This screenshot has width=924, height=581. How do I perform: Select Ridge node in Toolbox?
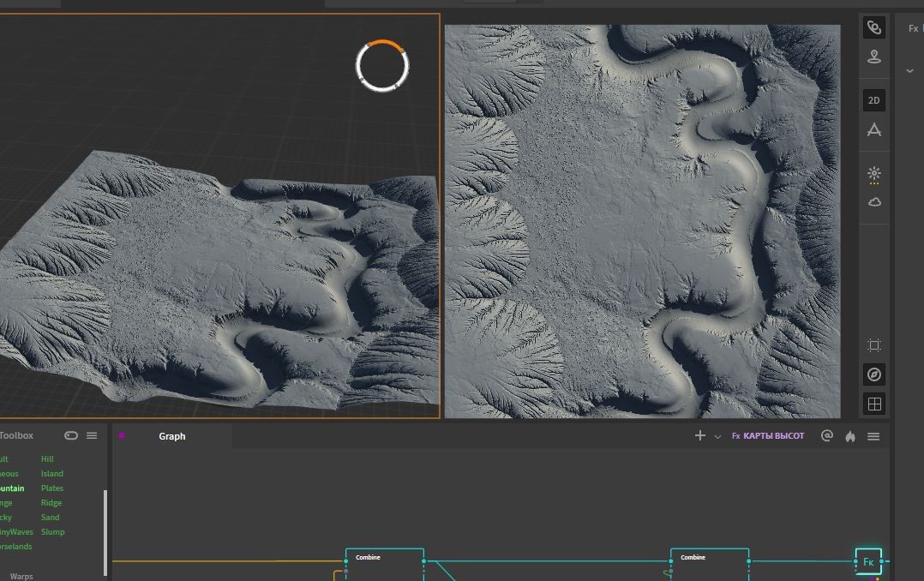(x=51, y=503)
